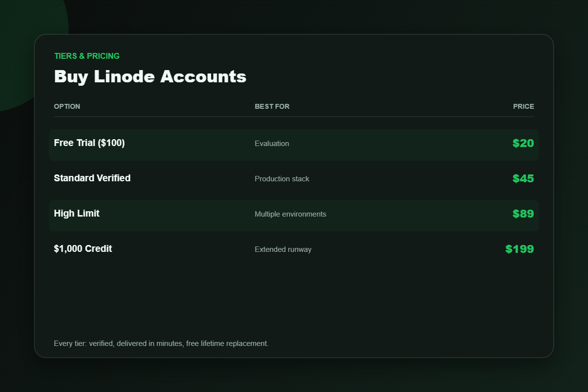Click the '$199' price
588x392 pixels.
pos(520,249)
